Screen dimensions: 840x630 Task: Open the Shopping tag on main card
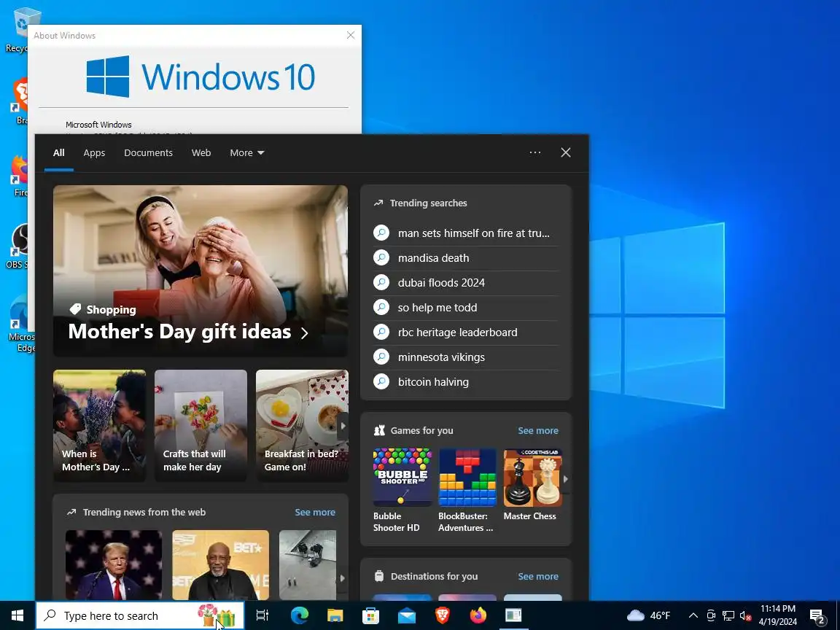point(104,310)
